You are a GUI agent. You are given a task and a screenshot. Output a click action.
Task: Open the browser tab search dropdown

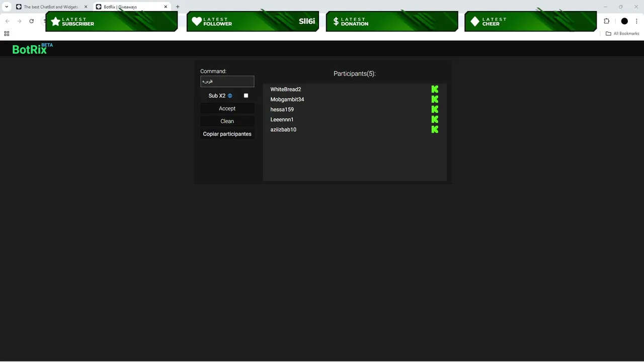pos(7,7)
